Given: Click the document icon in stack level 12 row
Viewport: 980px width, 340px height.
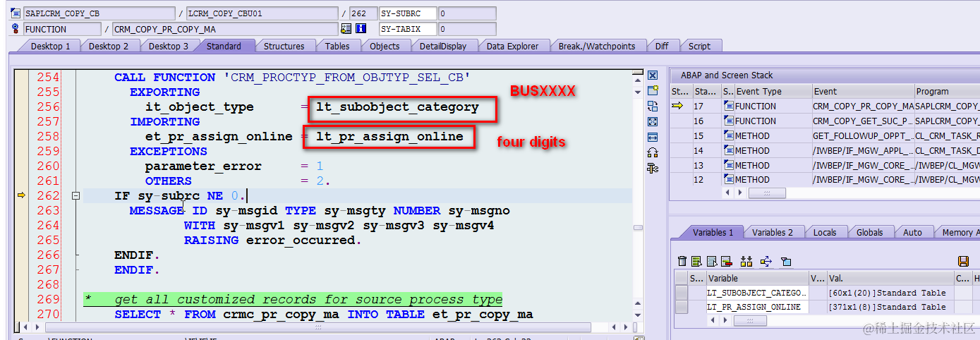Looking at the screenshot, I should coord(728,180).
